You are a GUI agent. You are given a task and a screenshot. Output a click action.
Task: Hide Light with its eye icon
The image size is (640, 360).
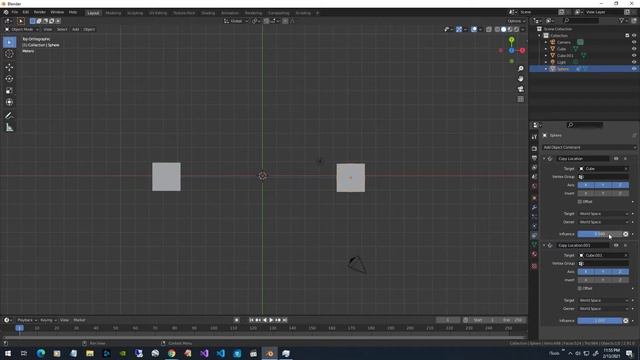point(634,62)
